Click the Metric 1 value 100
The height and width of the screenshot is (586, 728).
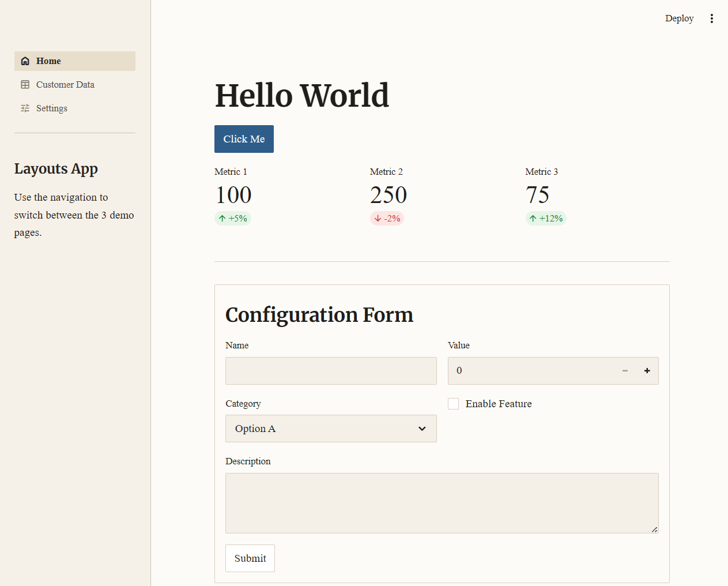click(x=233, y=195)
